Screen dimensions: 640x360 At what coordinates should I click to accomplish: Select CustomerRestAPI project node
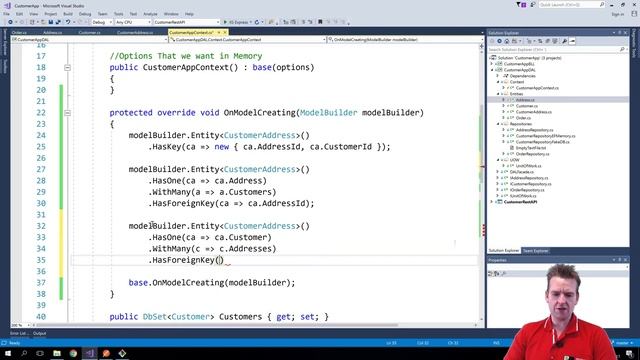[520, 202]
